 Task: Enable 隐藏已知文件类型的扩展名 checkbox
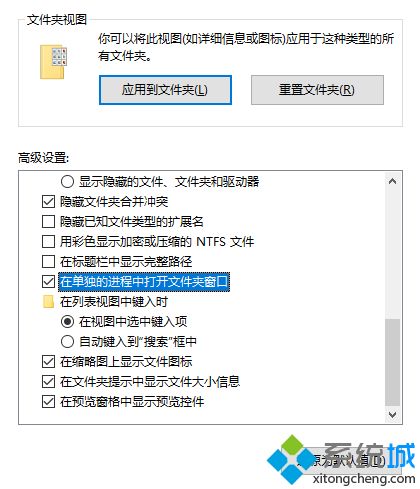[x=49, y=222]
